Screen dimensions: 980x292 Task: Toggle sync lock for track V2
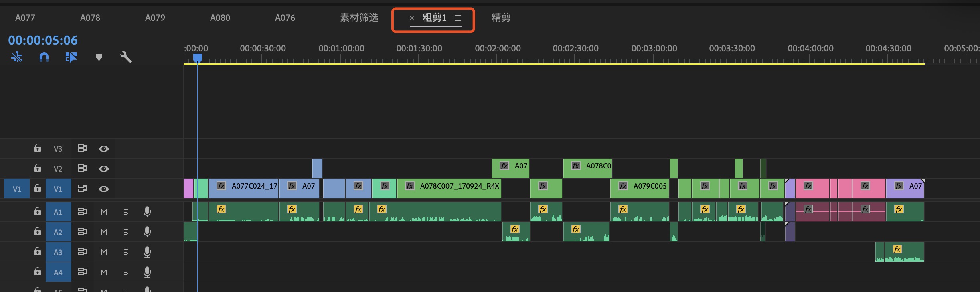pyautogui.click(x=82, y=168)
